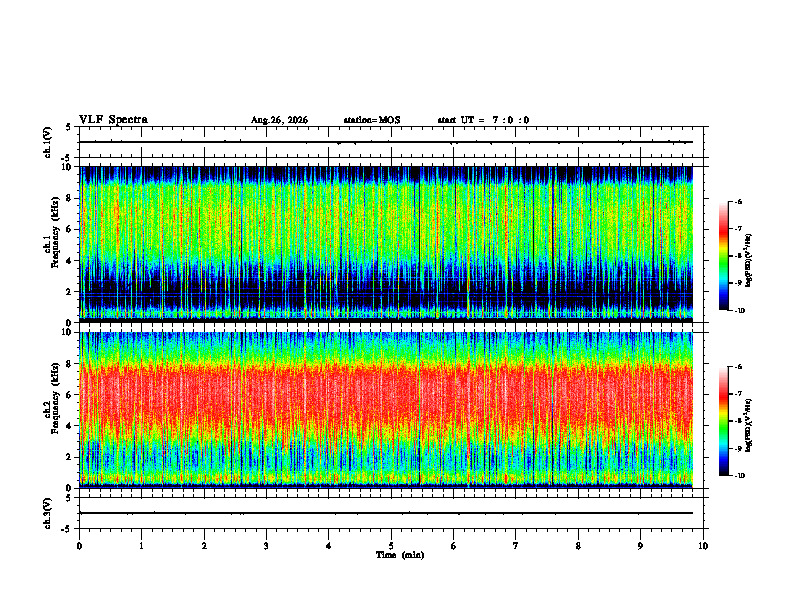Click the ch.2 frequency axis "6" tick label

69,395
